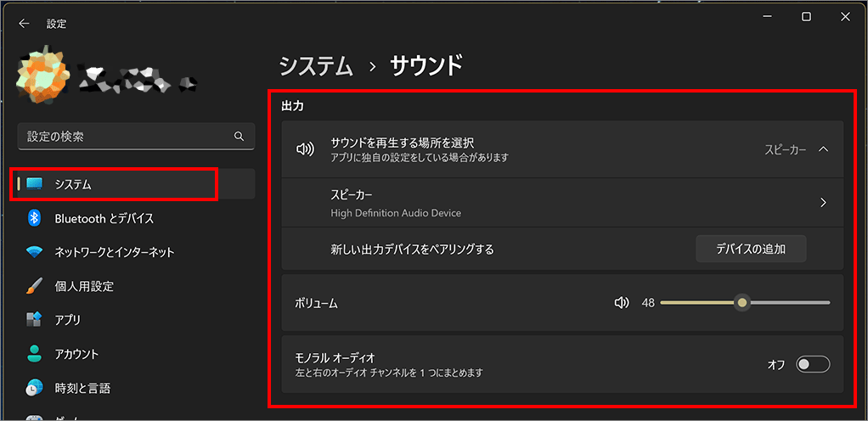Screen dimensions: 868x421
Task: Click the network Wi-Fi icon in sidebar
Action: coord(35,252)
